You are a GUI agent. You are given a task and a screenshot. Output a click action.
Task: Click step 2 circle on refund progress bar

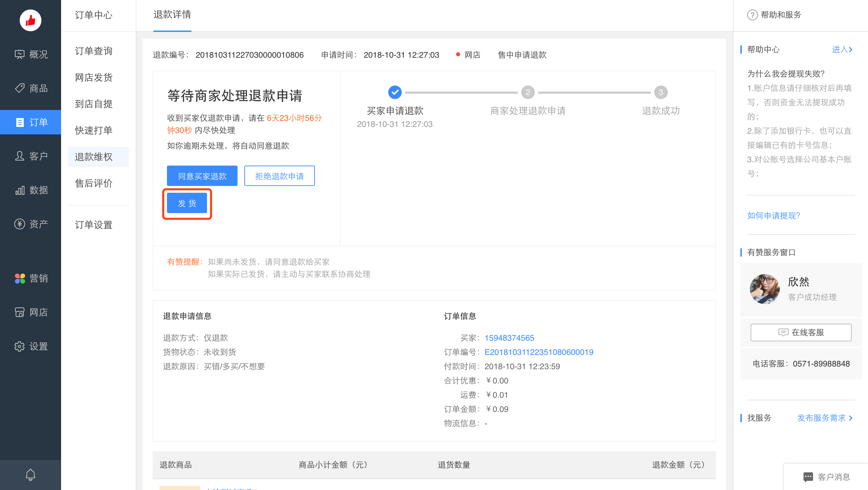pyautogui.click(x=528, y=92)
